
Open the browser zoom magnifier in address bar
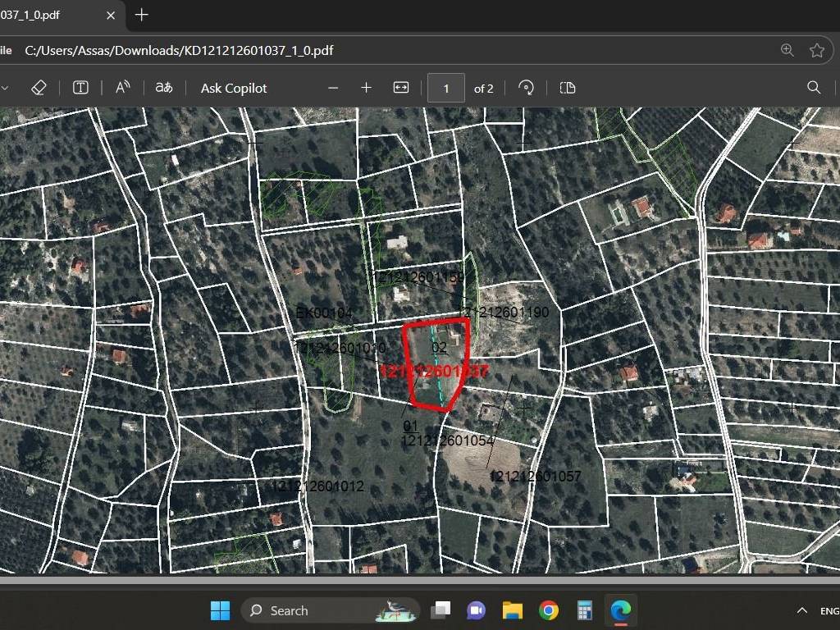pos(787,50)
